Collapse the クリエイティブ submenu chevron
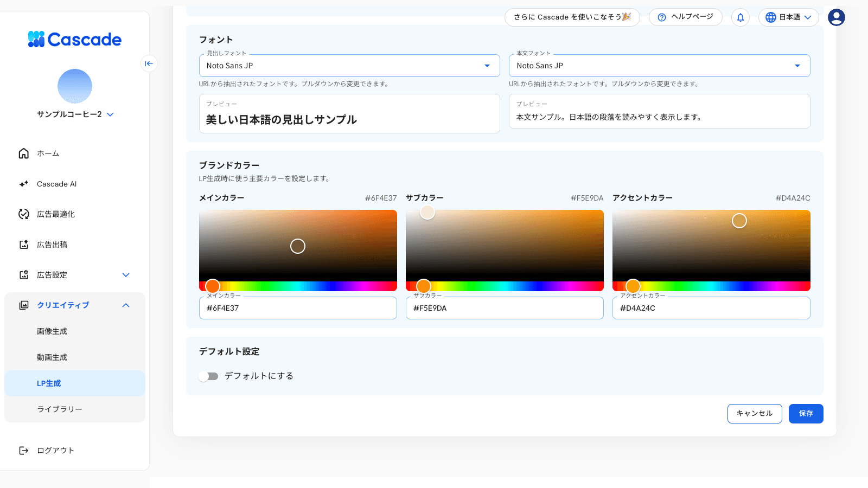868x488 pixels. [x=126, y=305]
